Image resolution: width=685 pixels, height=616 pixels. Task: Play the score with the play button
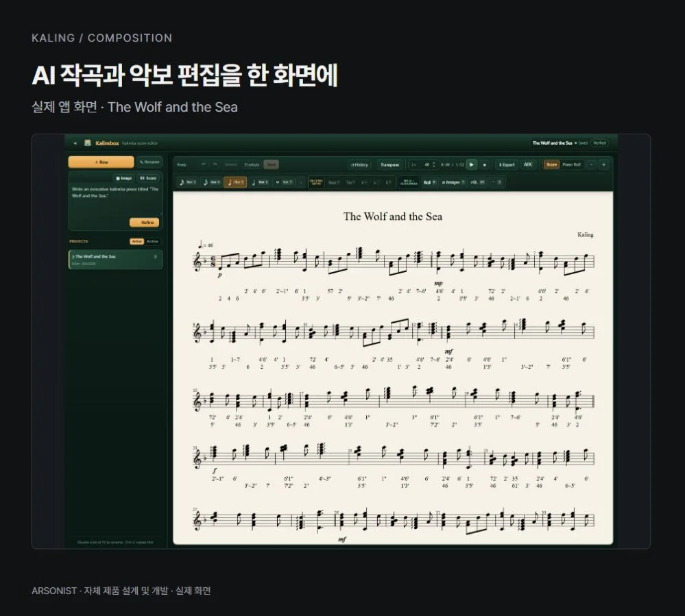pyautogui.click(x=472, y=165)
